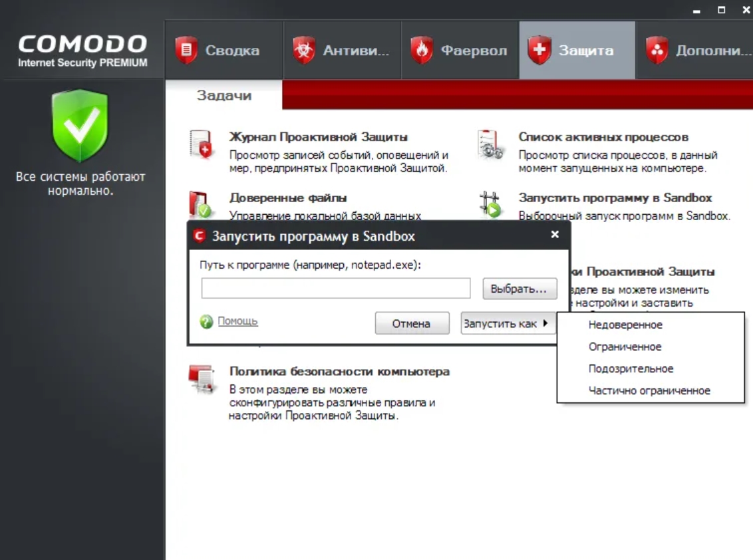Click the COMODO Internet Security logo
Image resolution: width=753 pixels, height=560 pixels.
[x=82, y=51]
